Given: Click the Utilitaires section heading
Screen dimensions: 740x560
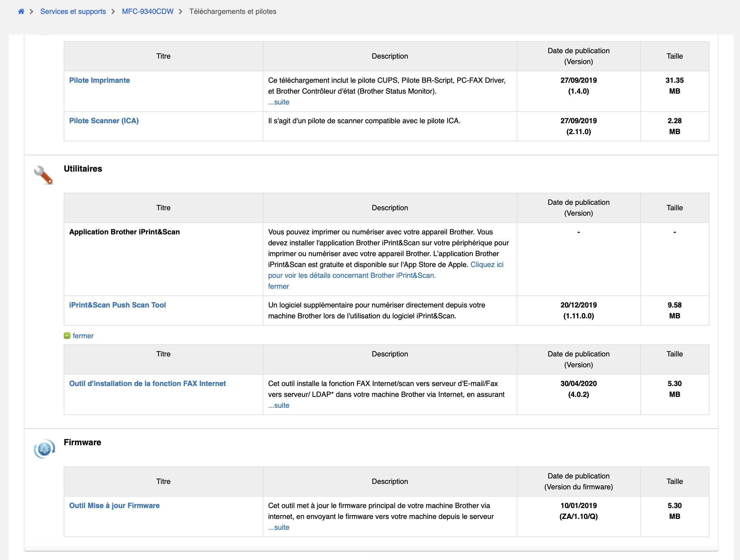Looking at the screenshot, I should point(83,169).
